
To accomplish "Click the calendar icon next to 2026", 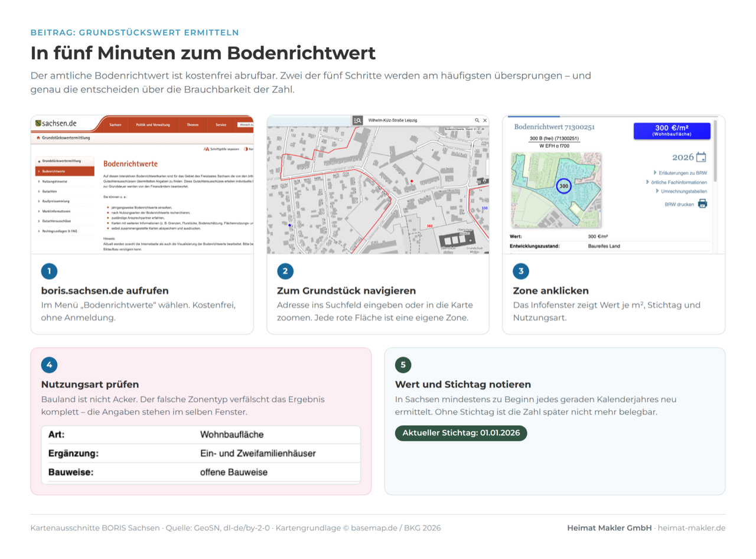I will click(701, 157).
